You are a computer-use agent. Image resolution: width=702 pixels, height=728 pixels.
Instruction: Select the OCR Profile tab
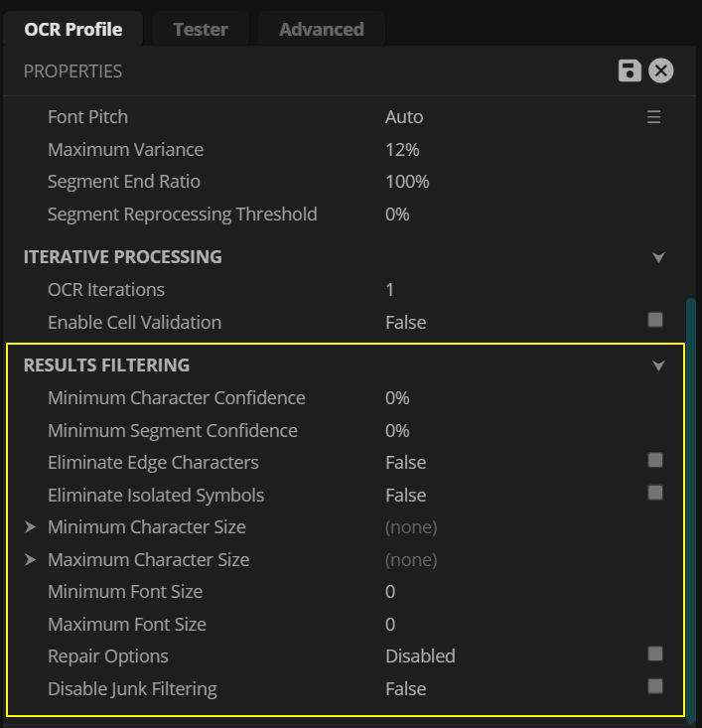tap(73, 29)
